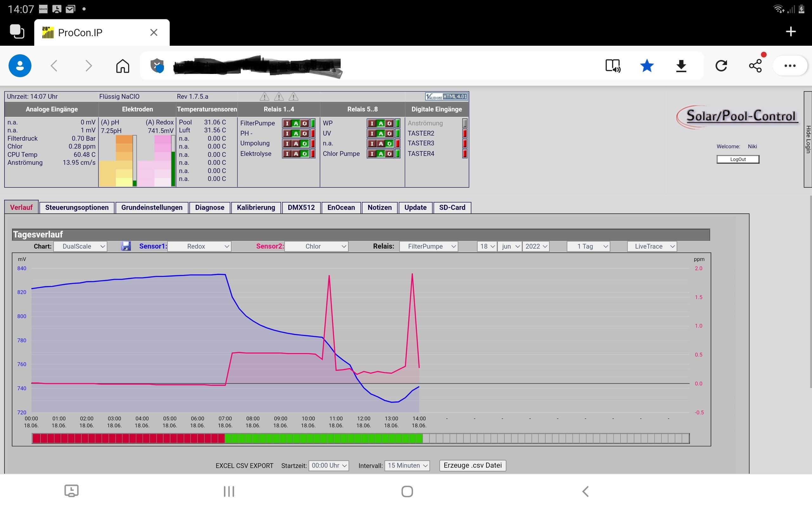Open the screen capture icon in navigation bar
The image size is (812, 508).
tap(71, 491)
